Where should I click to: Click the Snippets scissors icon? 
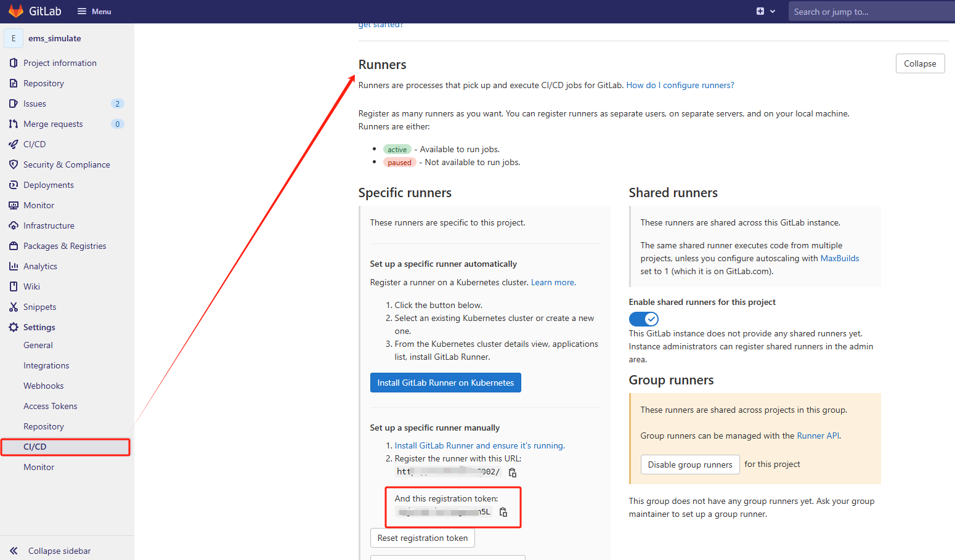point(14,307)
